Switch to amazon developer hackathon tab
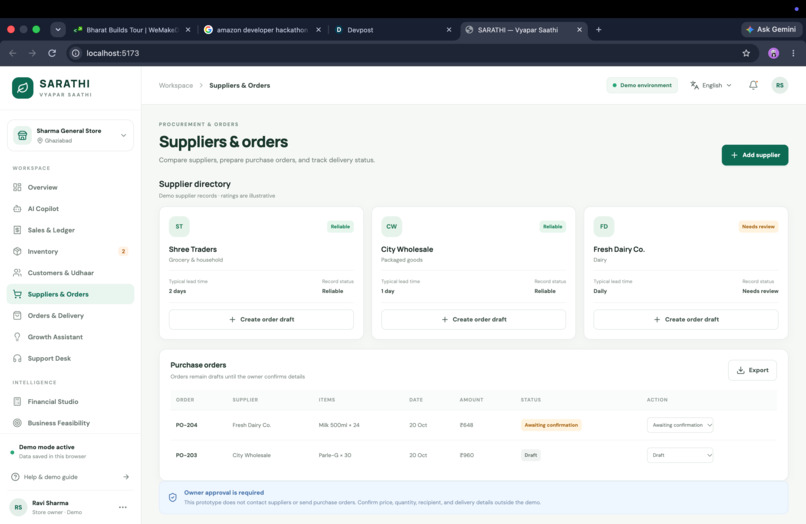The width and height of the screenshot is (806, 524). coord(262,30)
